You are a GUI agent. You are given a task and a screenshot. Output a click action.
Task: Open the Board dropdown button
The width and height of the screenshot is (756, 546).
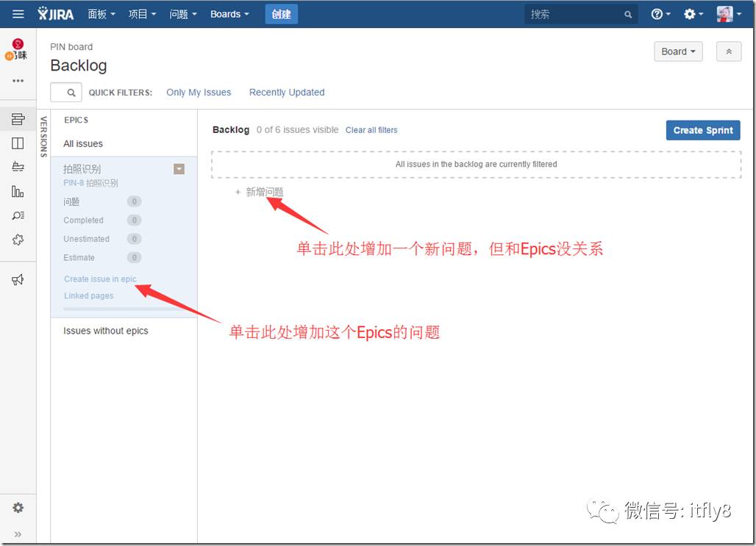678,51
